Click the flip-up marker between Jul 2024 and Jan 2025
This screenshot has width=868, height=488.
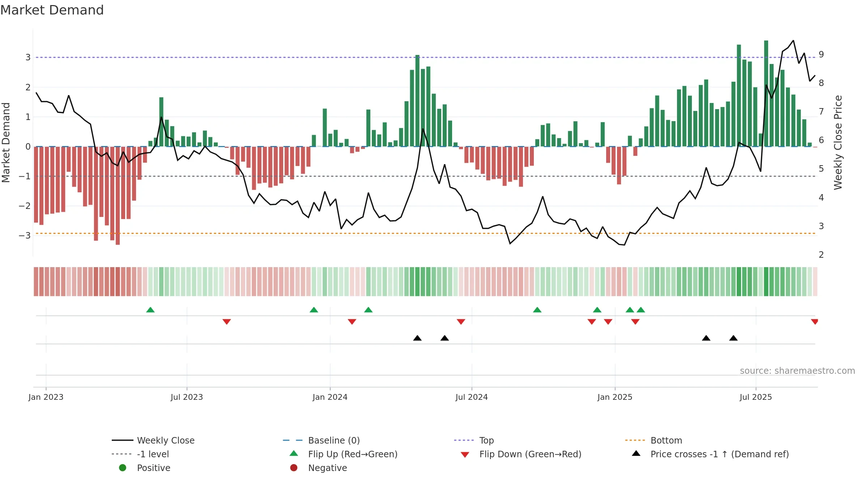pyautogui.click(x=537, y=310)
